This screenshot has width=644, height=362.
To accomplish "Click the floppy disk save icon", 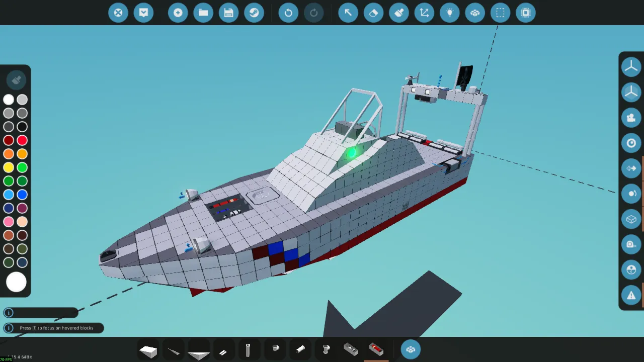I will click(x=229, y=13).
